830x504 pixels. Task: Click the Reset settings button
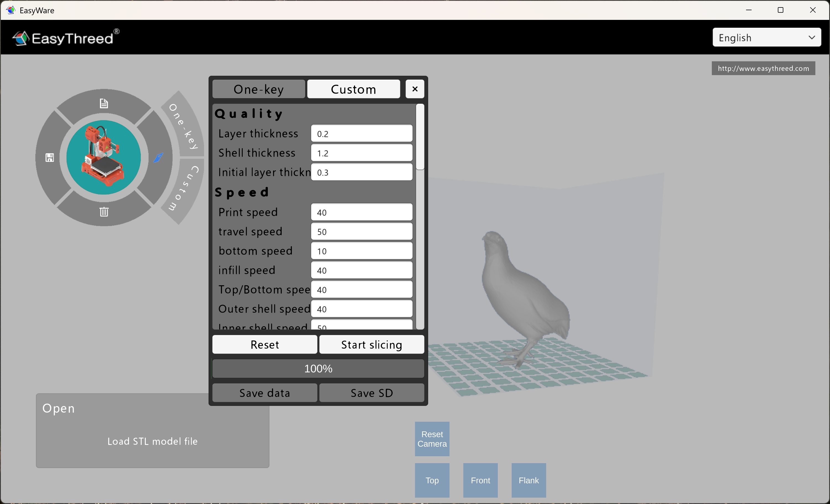pyautogui.click(x=265, y=345)
